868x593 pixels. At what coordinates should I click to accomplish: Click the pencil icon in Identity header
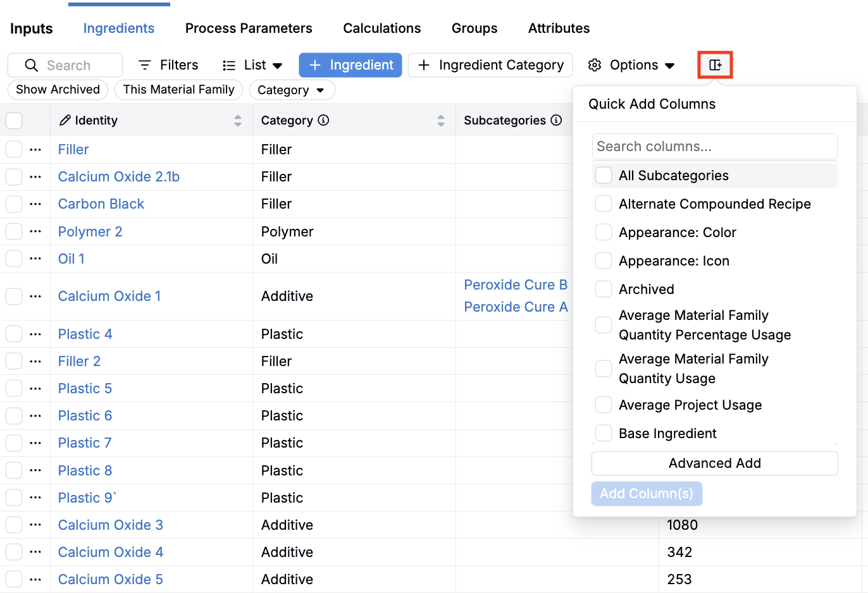tap(65, 120)
